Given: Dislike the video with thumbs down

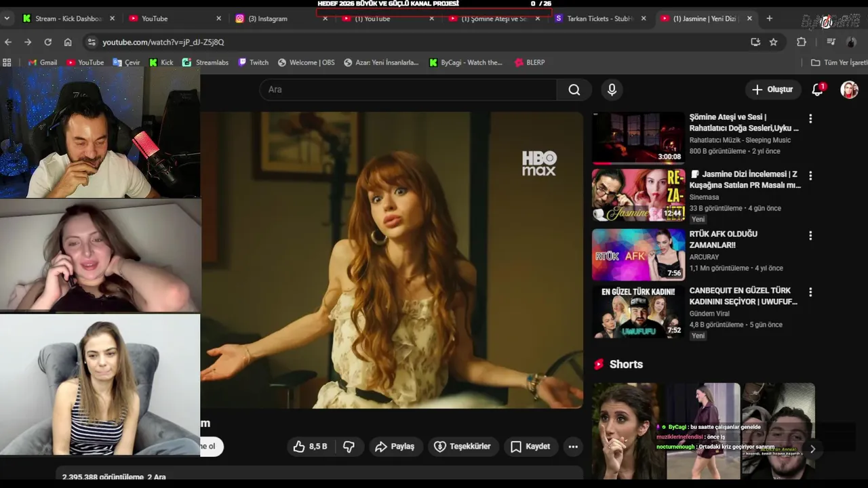Looking at the screenshot, I should (x=349, y=447).
